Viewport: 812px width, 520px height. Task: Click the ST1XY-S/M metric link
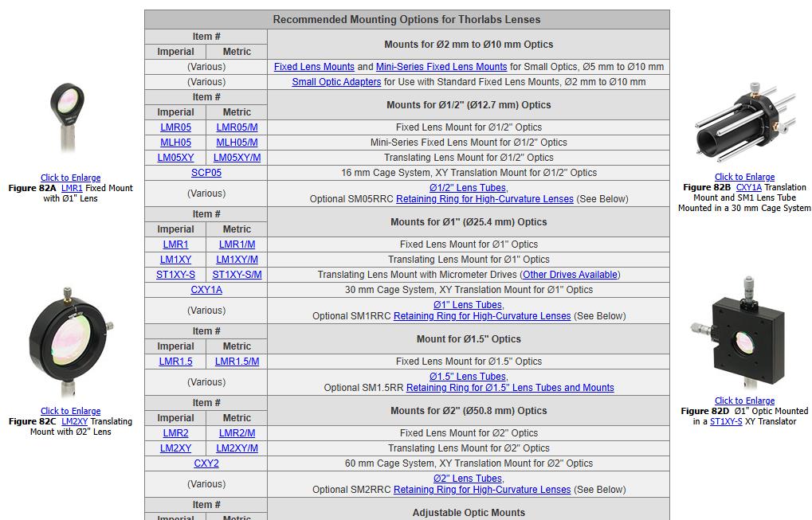coord(237,274)
